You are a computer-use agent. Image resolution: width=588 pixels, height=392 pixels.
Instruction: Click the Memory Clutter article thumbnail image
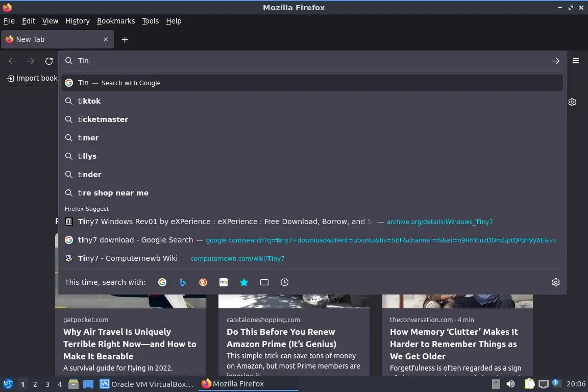[457, 301]
